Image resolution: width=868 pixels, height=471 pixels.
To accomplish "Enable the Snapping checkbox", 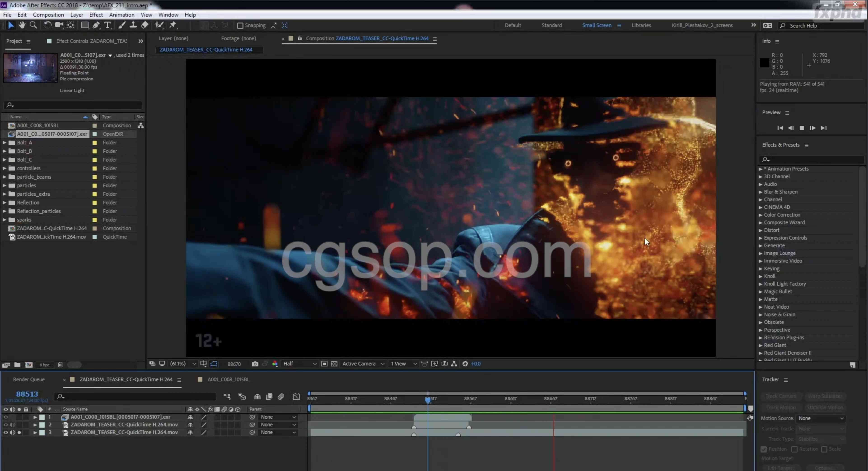I will [240, 25].
